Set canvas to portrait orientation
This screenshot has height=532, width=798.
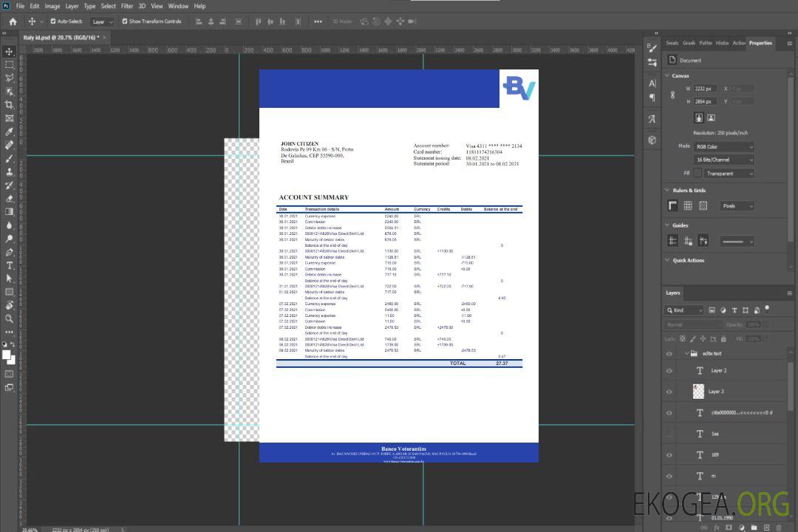699,117
